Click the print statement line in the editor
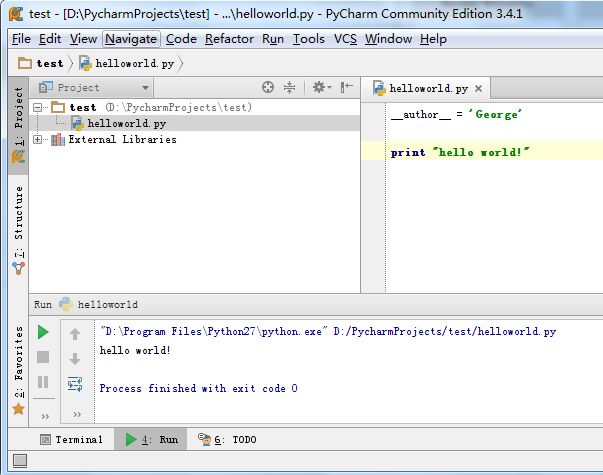The image size is (603, 475). click(x=460, y=152)
